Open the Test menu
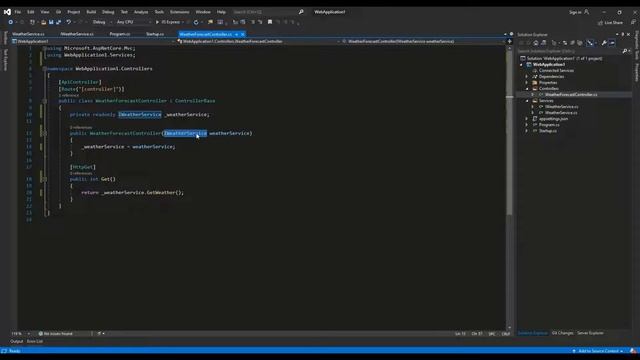Image resolution: width=640 pixels, height=360 pixels. coord(124,12)
